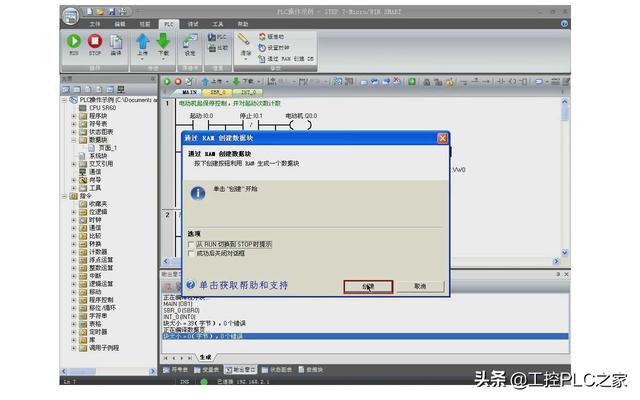Viewport: 640px width, 400px height.
Task: Click the 创建 (Create) button in dialog
Action: 368,287
